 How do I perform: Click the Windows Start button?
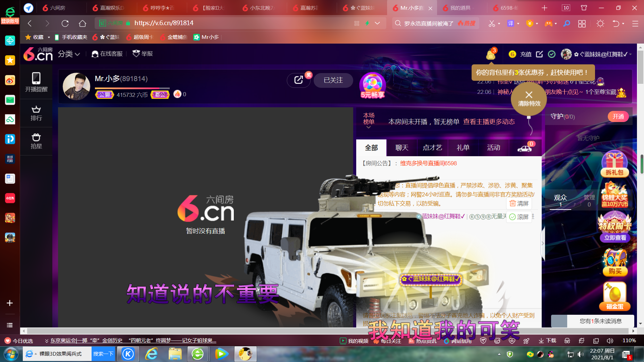click(x=11, y=354)
